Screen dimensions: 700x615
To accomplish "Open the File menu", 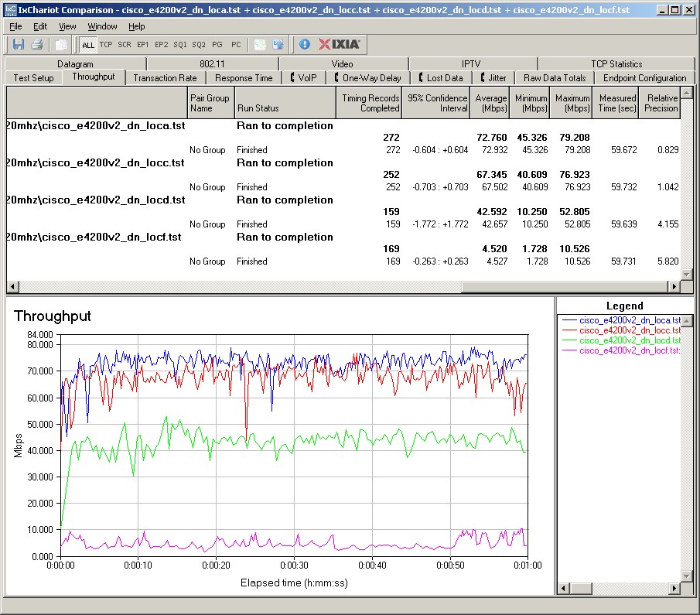I will [15, 26].
